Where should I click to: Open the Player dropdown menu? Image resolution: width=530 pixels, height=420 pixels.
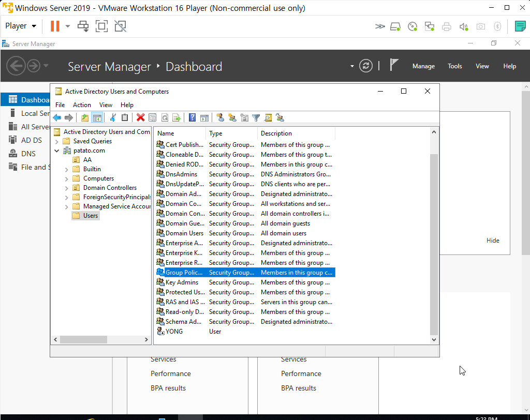pos(21,26)
